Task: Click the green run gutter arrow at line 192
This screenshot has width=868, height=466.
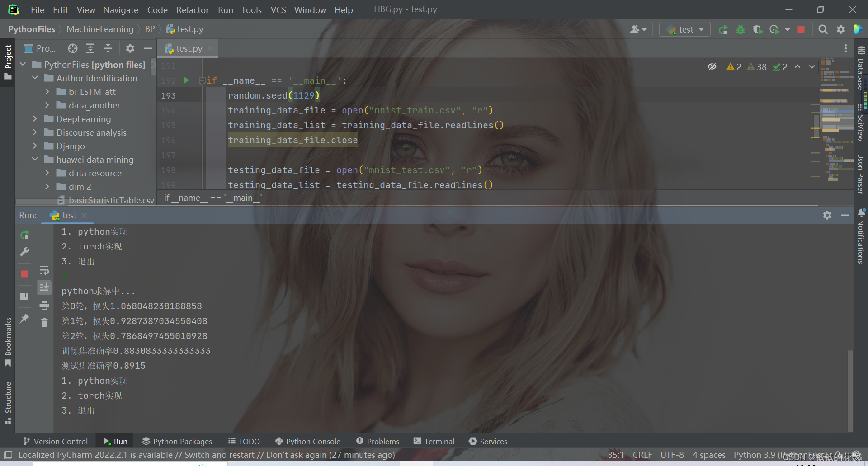Action: click(186, 80)
